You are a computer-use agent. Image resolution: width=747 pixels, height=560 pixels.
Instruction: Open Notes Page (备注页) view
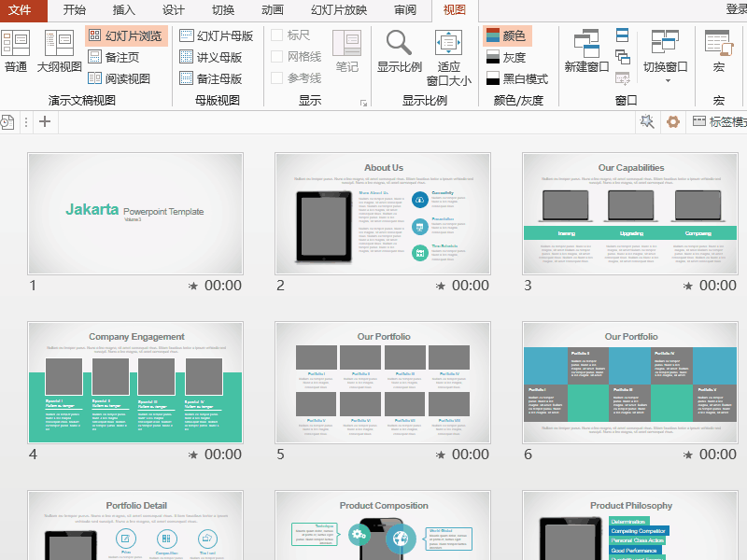pos(114,57)
